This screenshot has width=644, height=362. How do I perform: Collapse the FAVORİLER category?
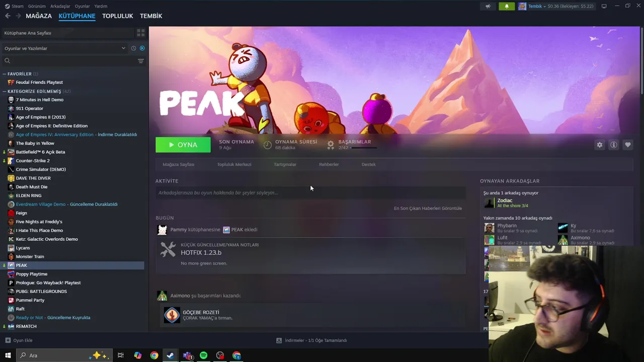point(5,74)
